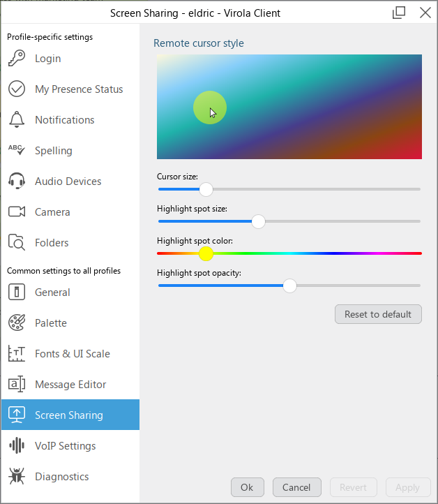Click the ABC spelling check icon
This screenshot has height=504, width=438.
[17, 150]
